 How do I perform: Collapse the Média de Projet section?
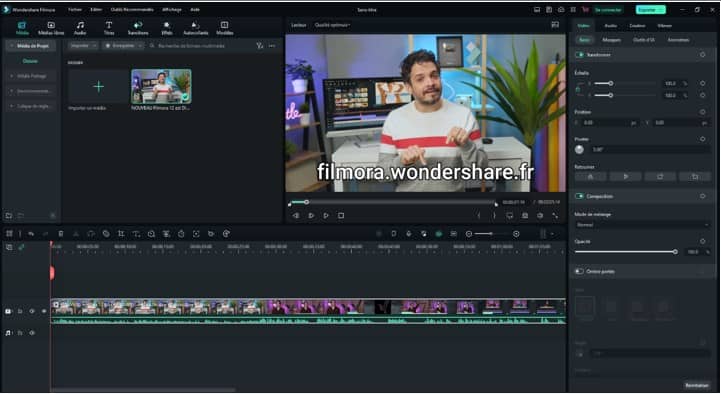11,46
